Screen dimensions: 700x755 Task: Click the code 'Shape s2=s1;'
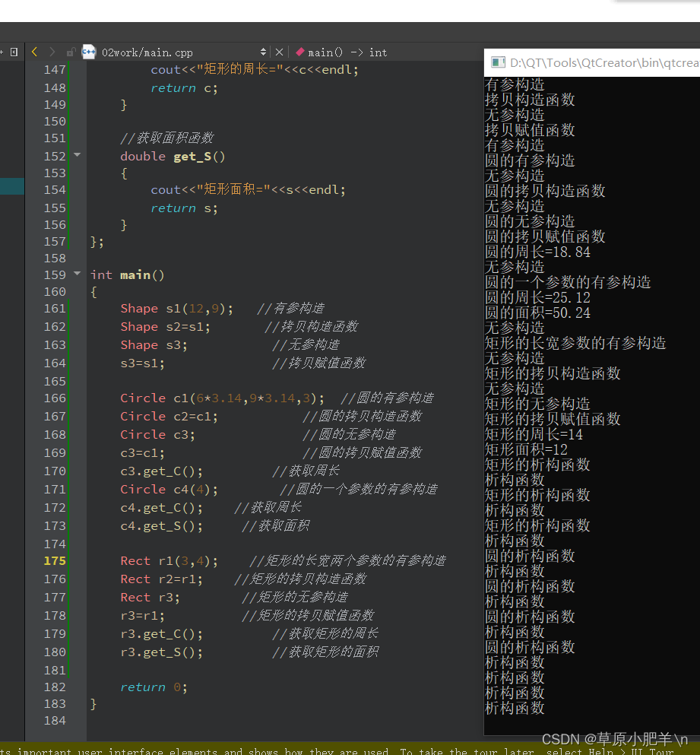point(165,327)
